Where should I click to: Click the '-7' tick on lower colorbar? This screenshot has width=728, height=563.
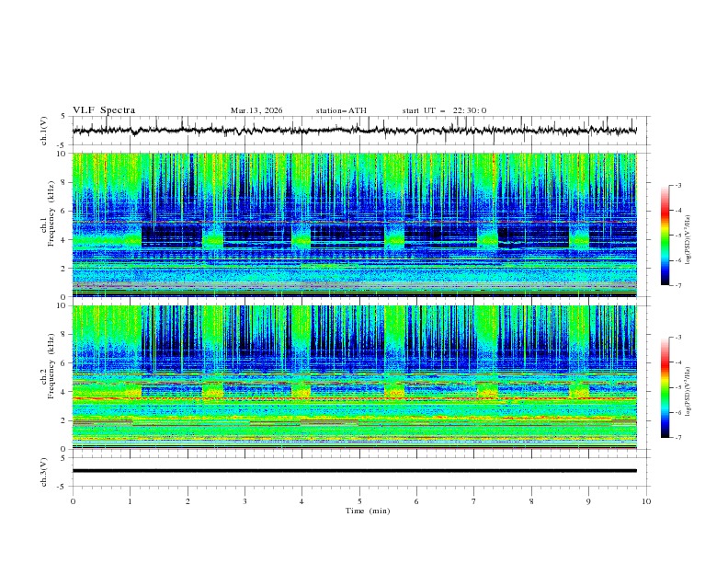[x=678, y=437]
